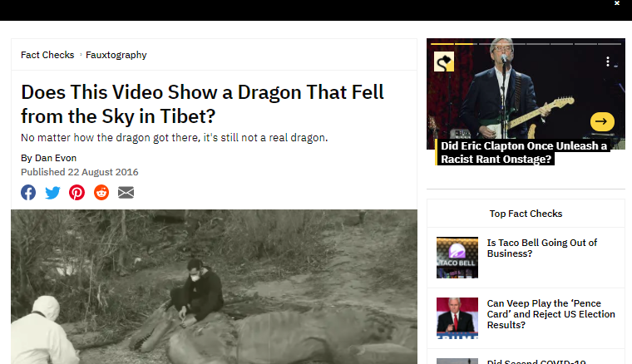Share article on Facebook icon
The width and height of the screenshot is (632, 364).
click(28, 193)
